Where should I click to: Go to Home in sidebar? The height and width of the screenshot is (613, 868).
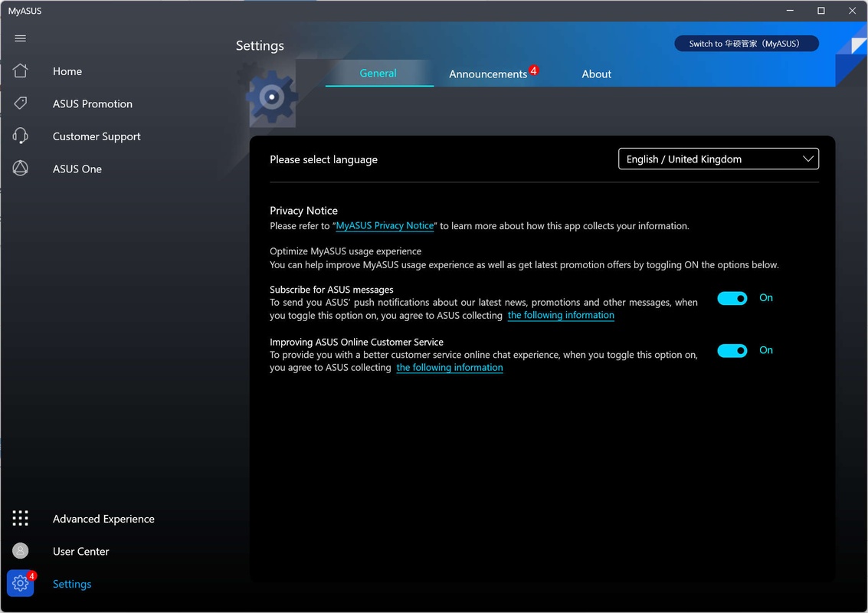(x=67, y=71)
